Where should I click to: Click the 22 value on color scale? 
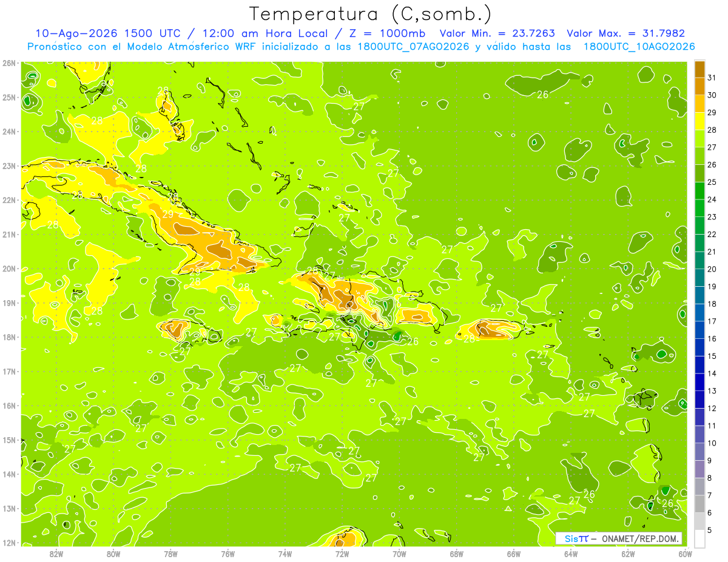click(x=712, y=235)
